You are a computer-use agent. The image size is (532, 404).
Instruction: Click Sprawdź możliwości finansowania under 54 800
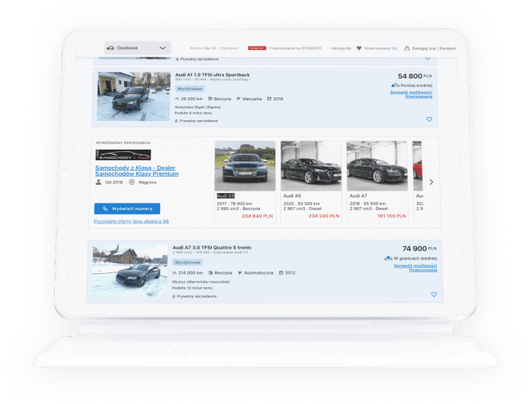click(x=411, y=94)
